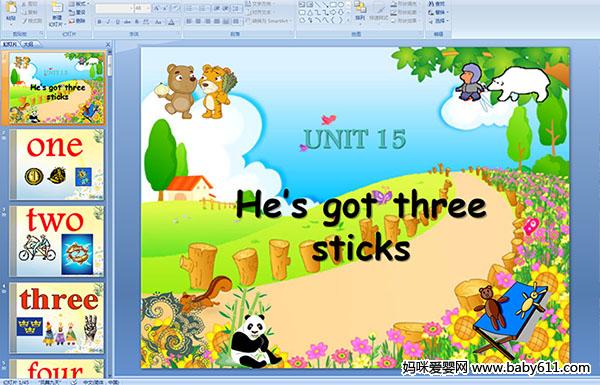Open the Shape Effects dropdown

(406, 20)
